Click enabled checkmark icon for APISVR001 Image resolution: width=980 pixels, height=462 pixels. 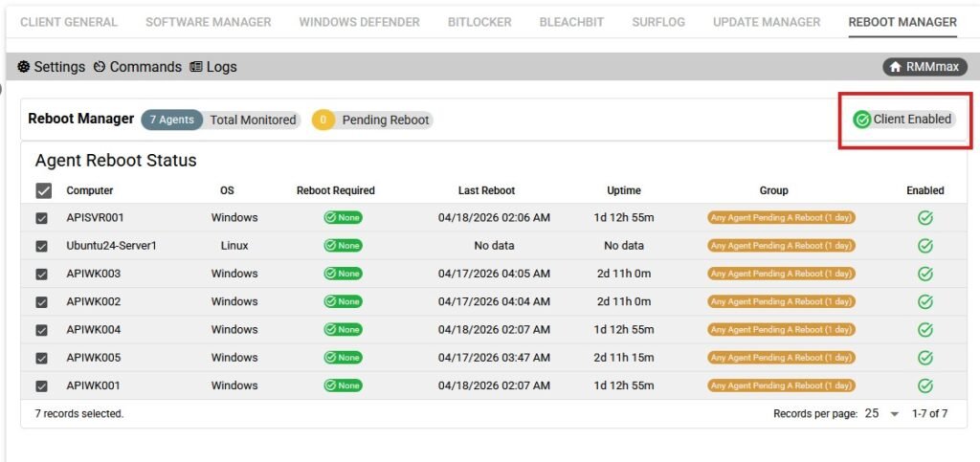click(925, 218)
